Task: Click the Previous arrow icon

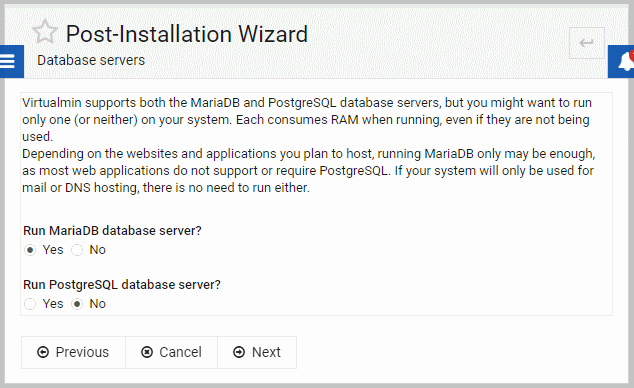Action: click(43, 352)
